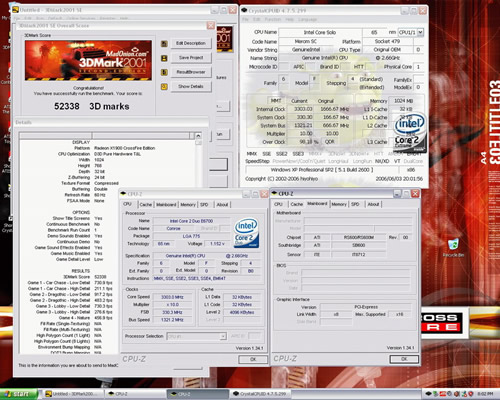The image size is (500, 400).
Task: Click the yellow icon beside Show Details
Action: pos(164,87)
